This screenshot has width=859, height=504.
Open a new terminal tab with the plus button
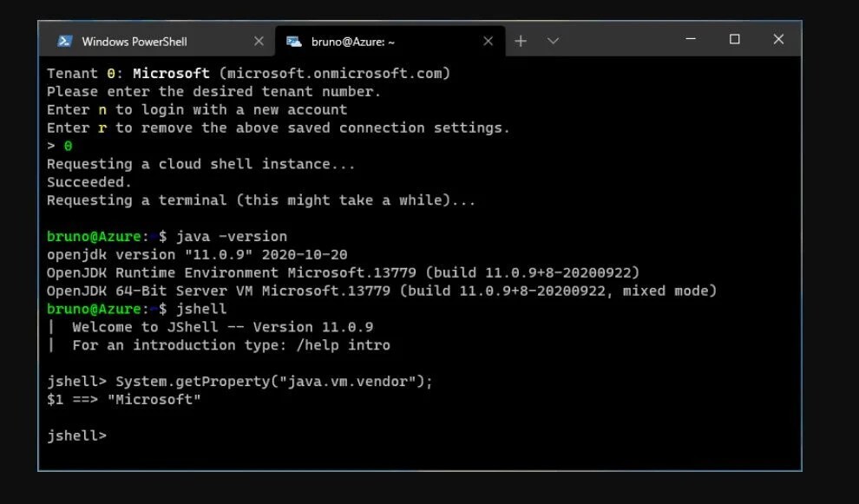(x=519, y=40)
